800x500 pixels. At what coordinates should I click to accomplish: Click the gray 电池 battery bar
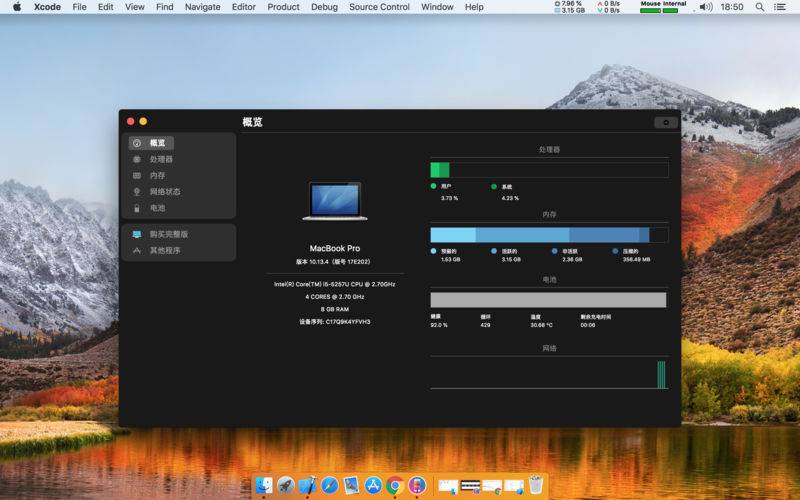[x=548, y=299]
